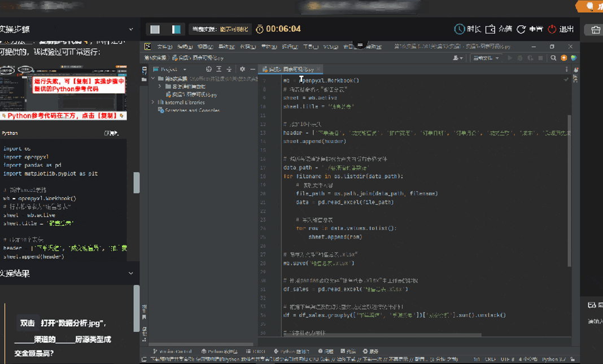The width and height of the screenshot is (603, 364).
Task: Click the UTF-8 encoding in status bar
Action: click(x=508, y=359)
